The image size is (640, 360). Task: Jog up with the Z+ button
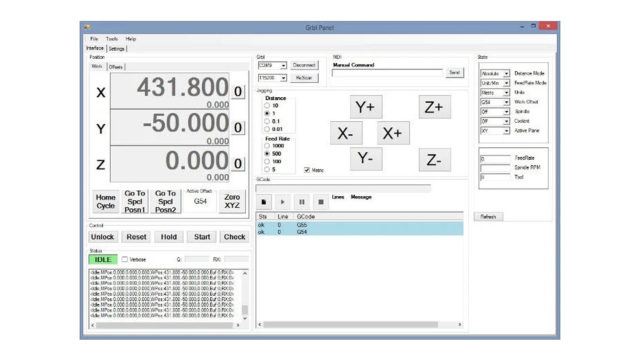pos(434,107)
